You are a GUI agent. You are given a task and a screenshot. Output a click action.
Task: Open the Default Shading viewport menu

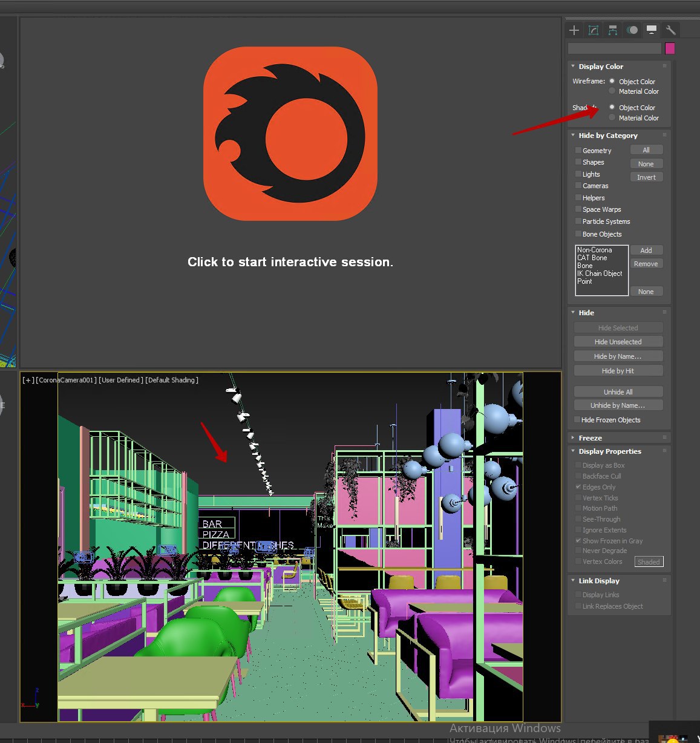[172, 380]
